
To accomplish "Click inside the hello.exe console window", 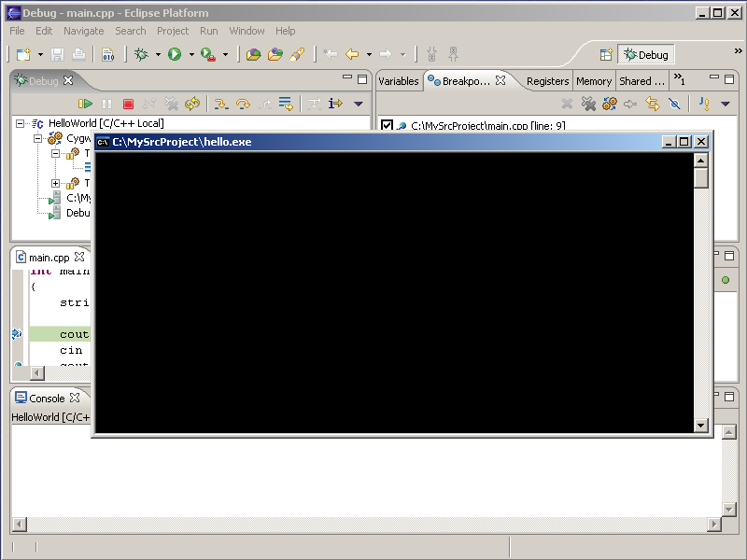I will click(392, 289).
